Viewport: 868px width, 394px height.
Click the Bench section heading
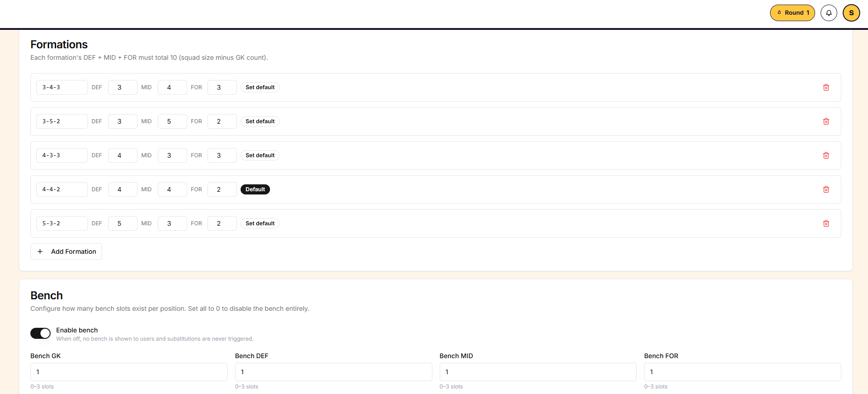46,296
